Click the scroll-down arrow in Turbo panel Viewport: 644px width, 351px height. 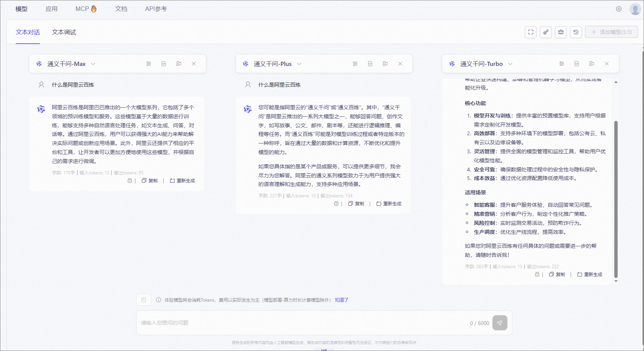click(x=616, y=281)
